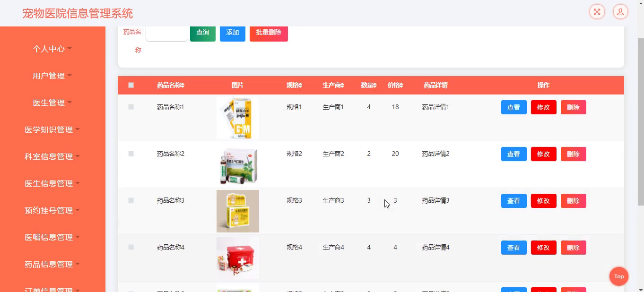Screen dimensions: 644x292
Task: Open the 药品名称1 product image
Action: (x=238, y=118)
